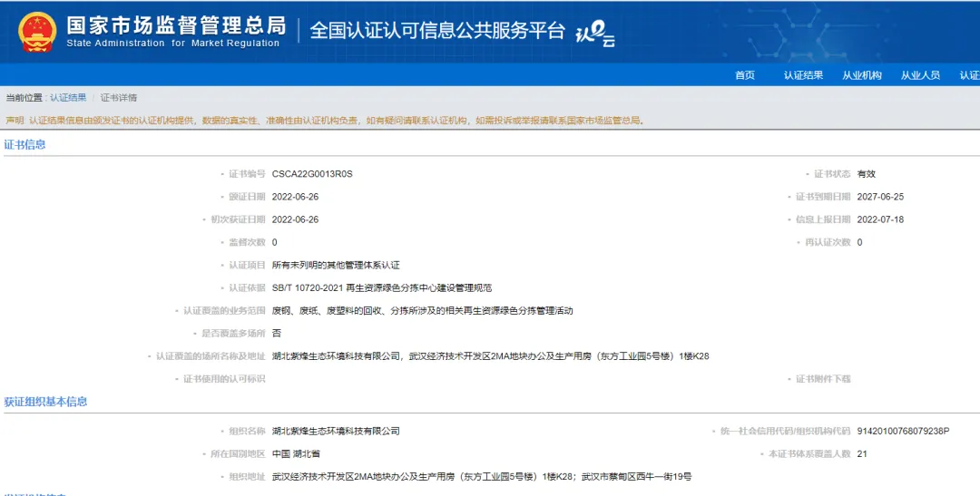This screenshot has width=980, height=496.
Task: Select 所有未列明的其他管理体系认证 text
Action: [x=336, y=265]
